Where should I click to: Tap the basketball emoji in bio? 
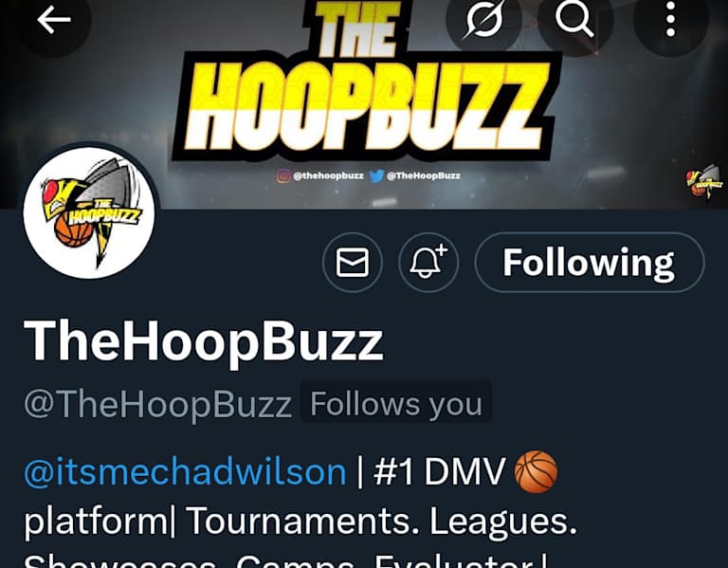click(x=536, y=471)
